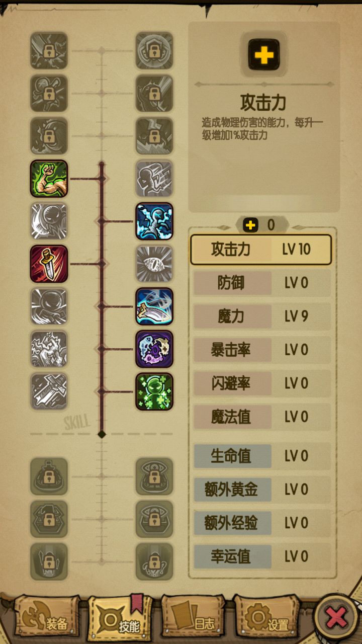The height and width of the screenshot is (644, 362).
Task: Select the 技能 skills tab
Action: [x=121, y=617]
